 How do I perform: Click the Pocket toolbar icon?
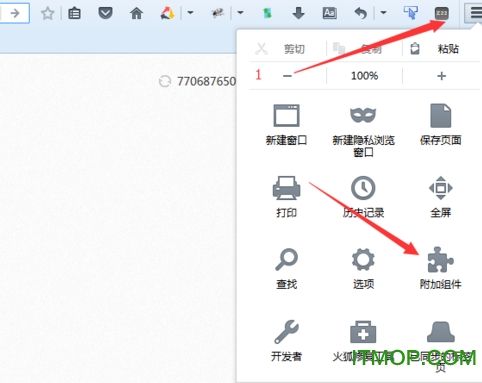105,13
